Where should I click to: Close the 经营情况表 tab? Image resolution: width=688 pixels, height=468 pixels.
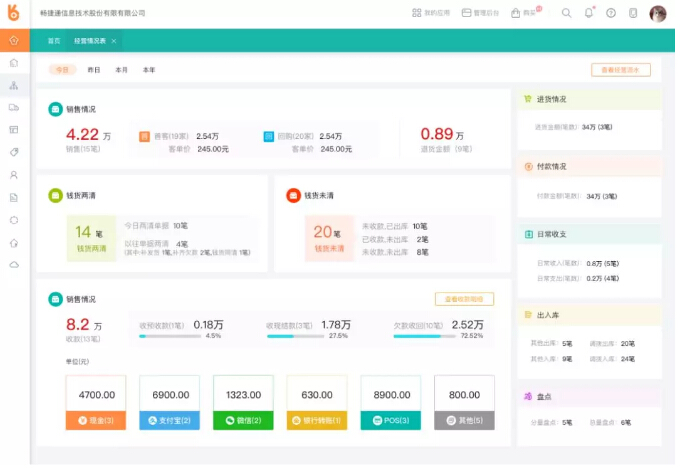pyautogui.click(x=113, y=41)
